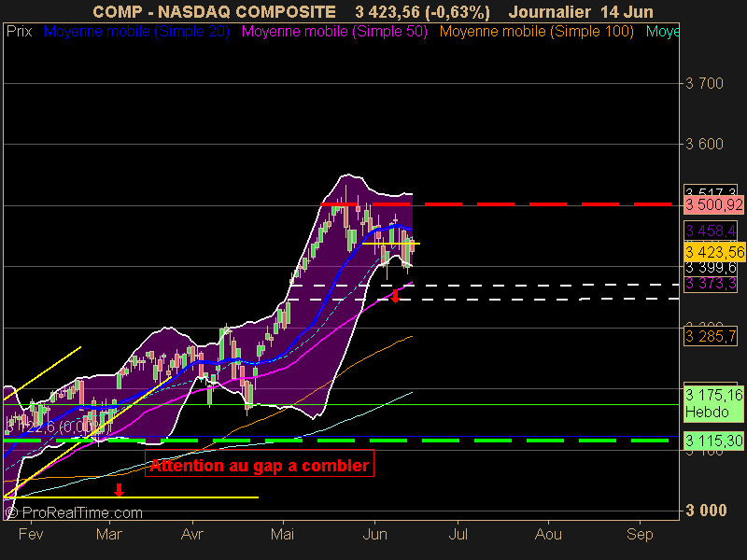Select the green dashed support line
This screenshot has height=560, width=747.
336,441
